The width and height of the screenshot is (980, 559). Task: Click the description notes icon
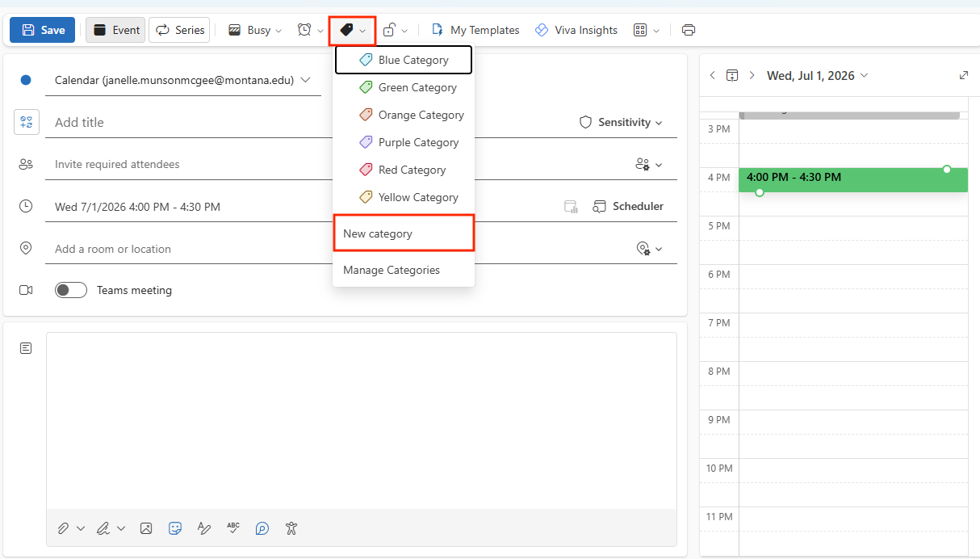point(26,348)
